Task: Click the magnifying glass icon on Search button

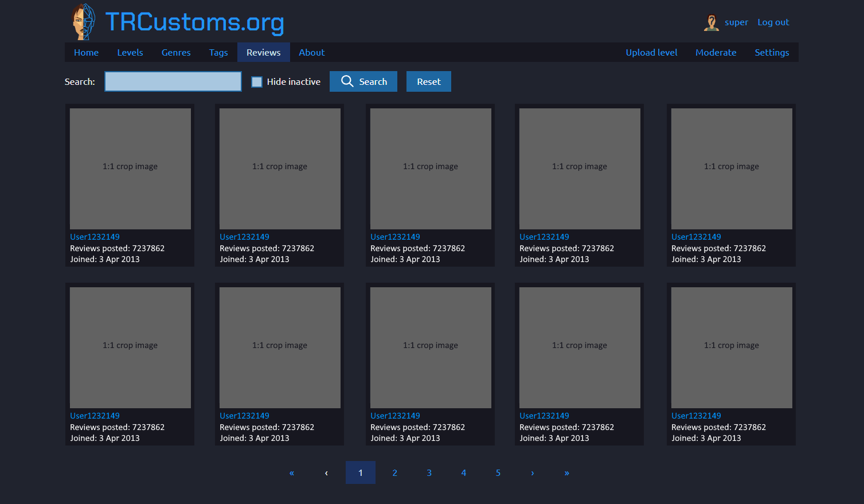Action: [347, 81]
